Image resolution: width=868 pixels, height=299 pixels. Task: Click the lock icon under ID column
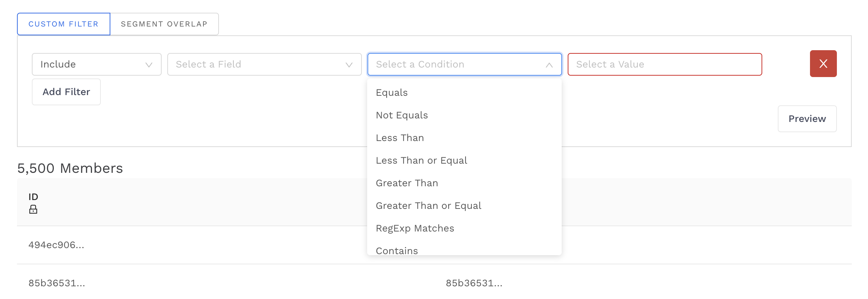pyautogui.click(x=33, y=210)
